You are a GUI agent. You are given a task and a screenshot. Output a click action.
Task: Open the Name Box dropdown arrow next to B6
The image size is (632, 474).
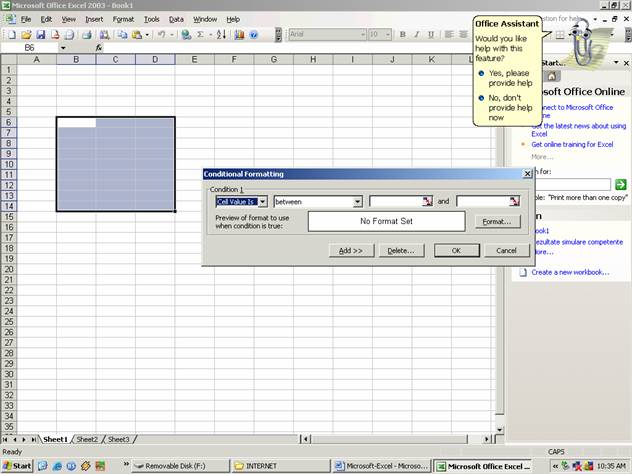pos(63,48)
